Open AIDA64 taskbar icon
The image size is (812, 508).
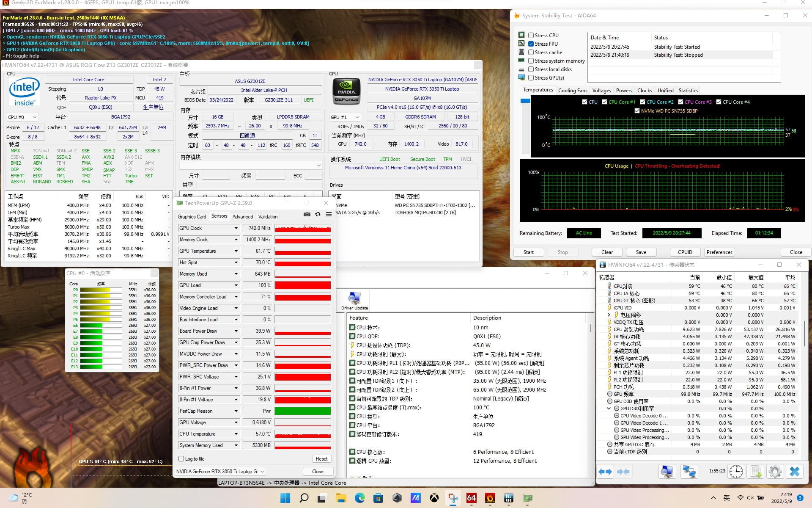pyautogui.click(x=471, y=498)
